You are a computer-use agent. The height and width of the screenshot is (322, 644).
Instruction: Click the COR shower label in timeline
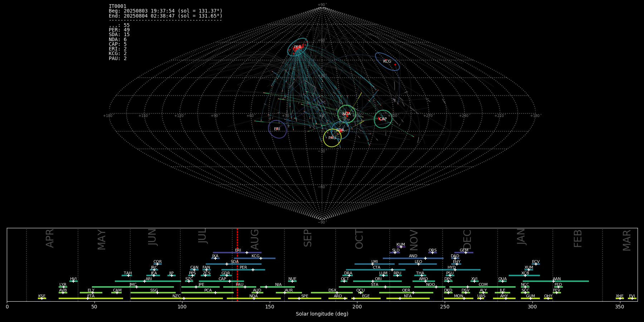tap(157, 262)
